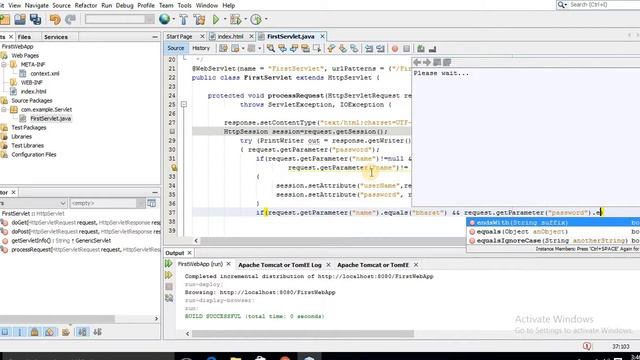Open the Debug Project dropdown arrow
The width and height of the screenshot is (640, 360).
pyautogui.click(x=245, y=19)
